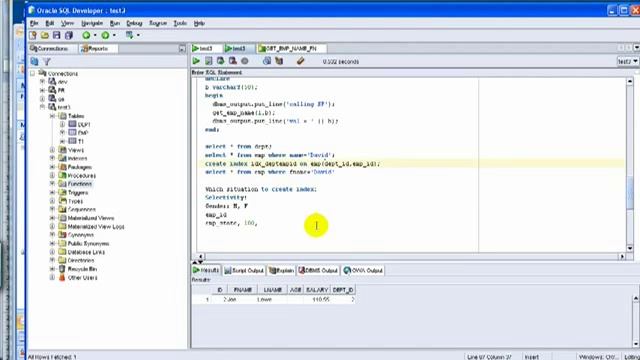Open the Tools menu

coord(180,23)
